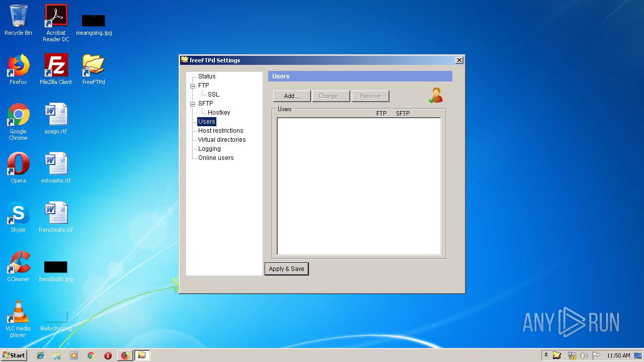This screenshot has width=644, height=362.
Task: Show hidden tray icons arrow
Action: (x=546, y=355)
